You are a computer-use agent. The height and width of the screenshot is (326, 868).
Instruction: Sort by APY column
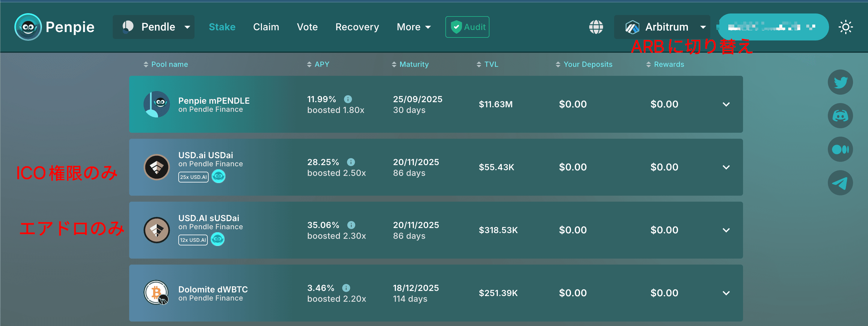pos(318,64)
